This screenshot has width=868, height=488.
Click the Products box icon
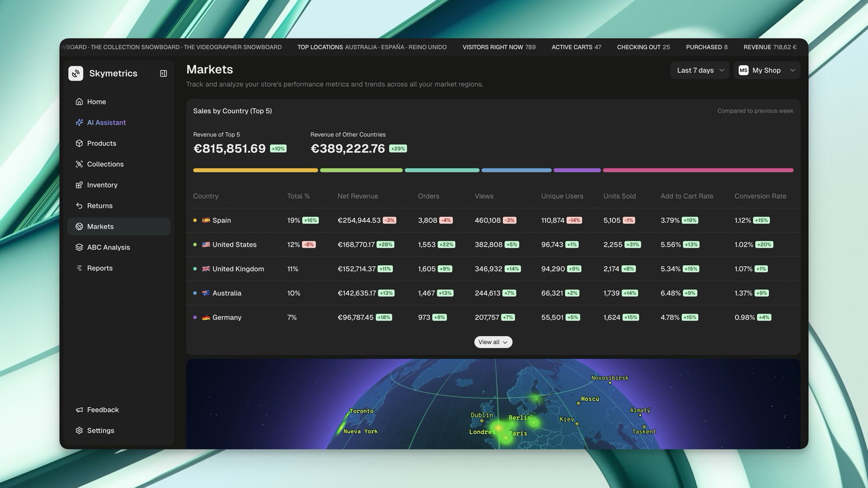[79, 143]
